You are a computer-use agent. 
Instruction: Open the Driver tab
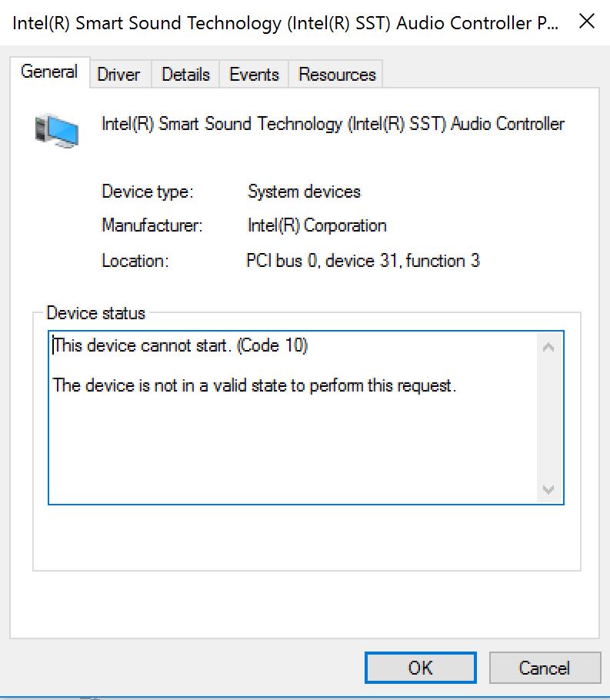coord(118,75)
